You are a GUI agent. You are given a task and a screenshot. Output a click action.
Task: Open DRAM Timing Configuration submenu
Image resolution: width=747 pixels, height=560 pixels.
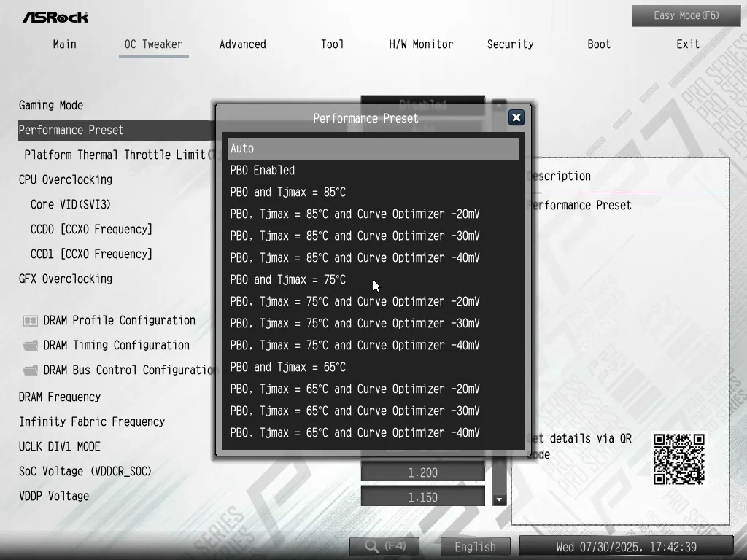point(116,345)
